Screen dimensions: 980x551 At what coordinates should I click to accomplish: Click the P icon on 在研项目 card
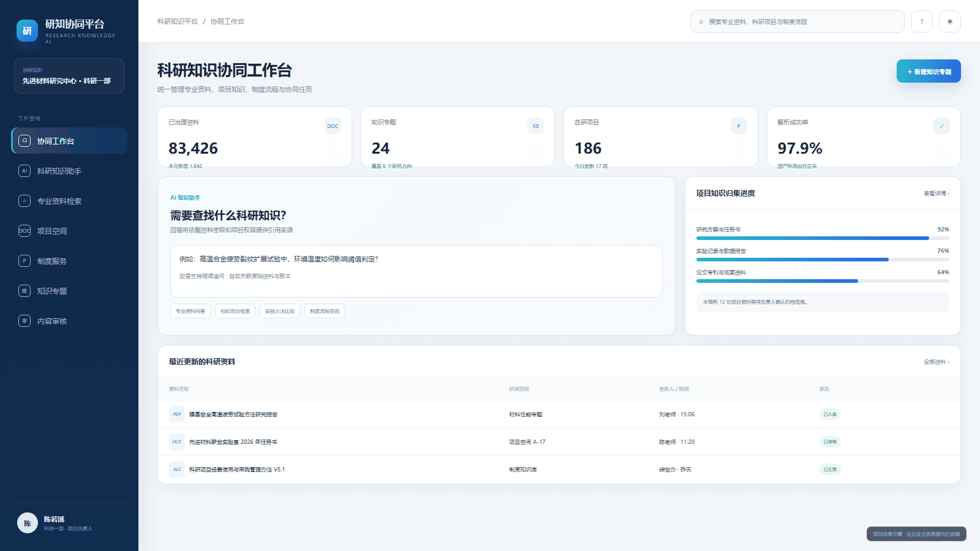pyautogui.click(x=739, y=126)
